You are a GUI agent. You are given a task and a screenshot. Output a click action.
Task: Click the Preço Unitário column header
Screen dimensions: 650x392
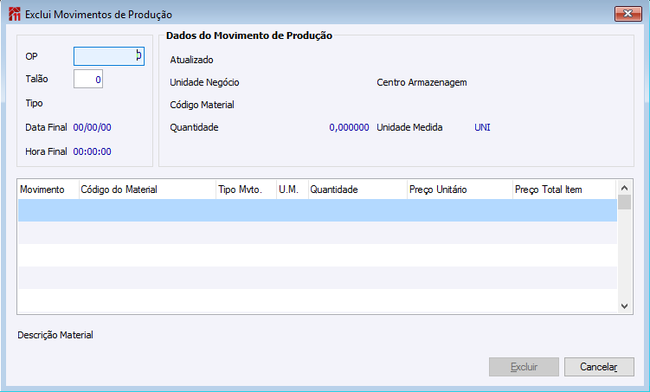tap(460, 189)
